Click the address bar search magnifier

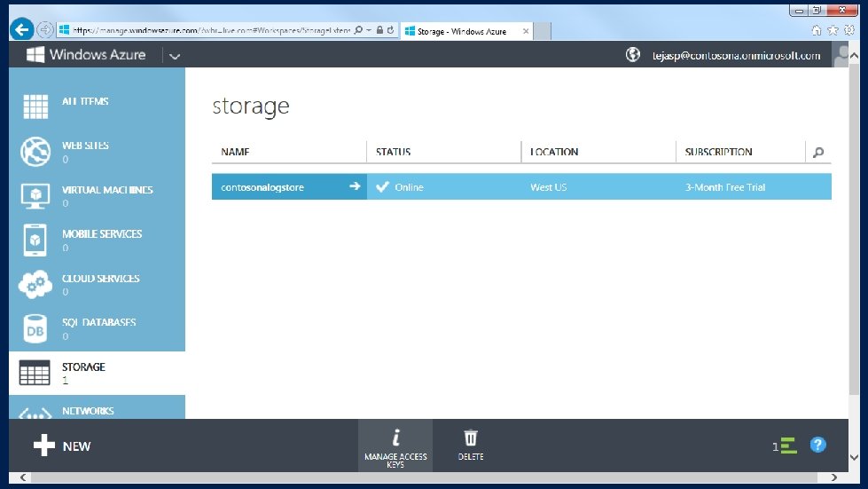358,30
